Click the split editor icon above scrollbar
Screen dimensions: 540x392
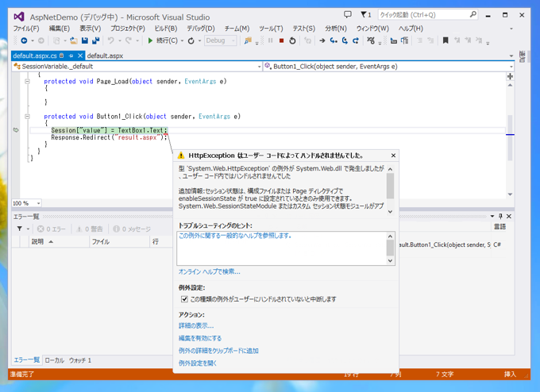(x=510, y=76)
